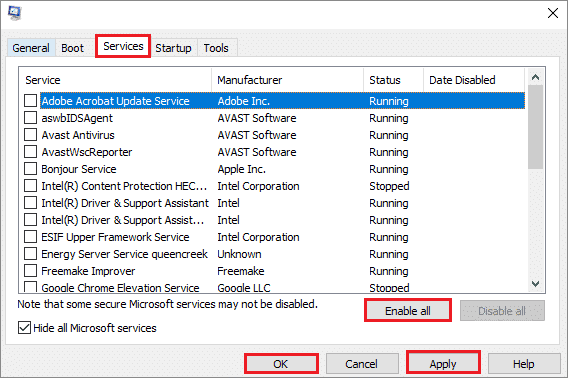The image size is (568, 378).
Task: Open the Boot tab
Action: [72, 48]
